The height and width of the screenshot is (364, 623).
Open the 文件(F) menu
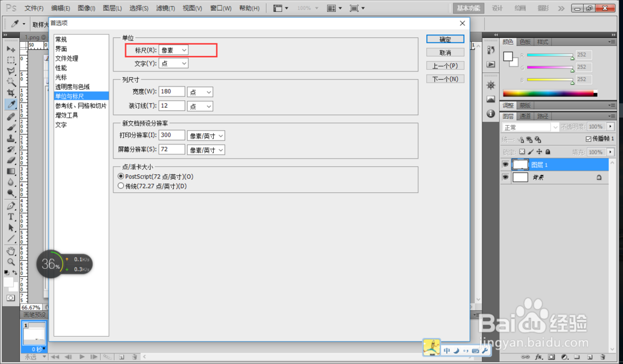(34, 8)
